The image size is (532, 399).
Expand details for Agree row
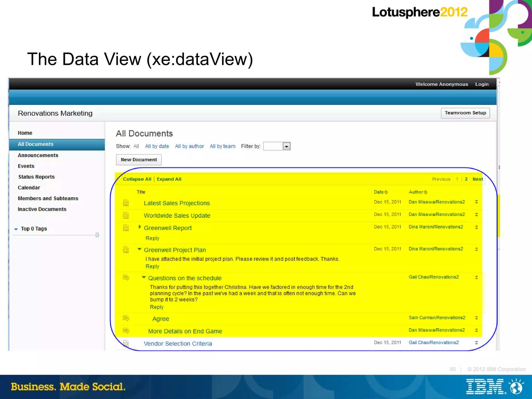[x=476, y=318]
